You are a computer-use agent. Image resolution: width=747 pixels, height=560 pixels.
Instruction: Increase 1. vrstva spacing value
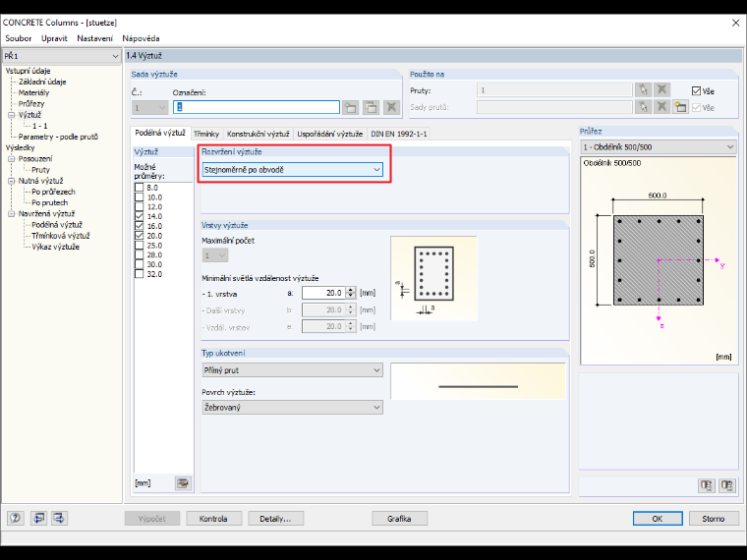pyautogui.click(x=351, y=290)
